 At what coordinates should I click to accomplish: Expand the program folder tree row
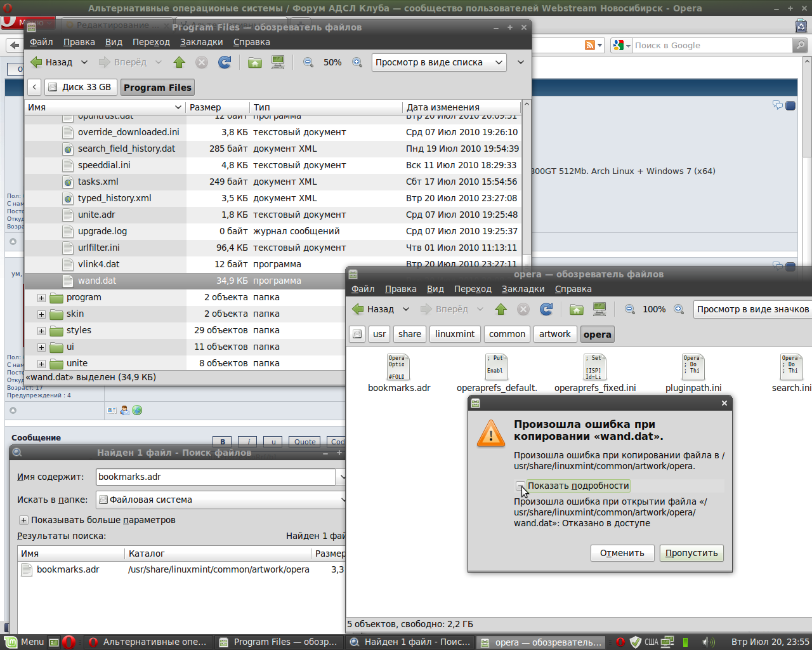[x=41, y=298]
